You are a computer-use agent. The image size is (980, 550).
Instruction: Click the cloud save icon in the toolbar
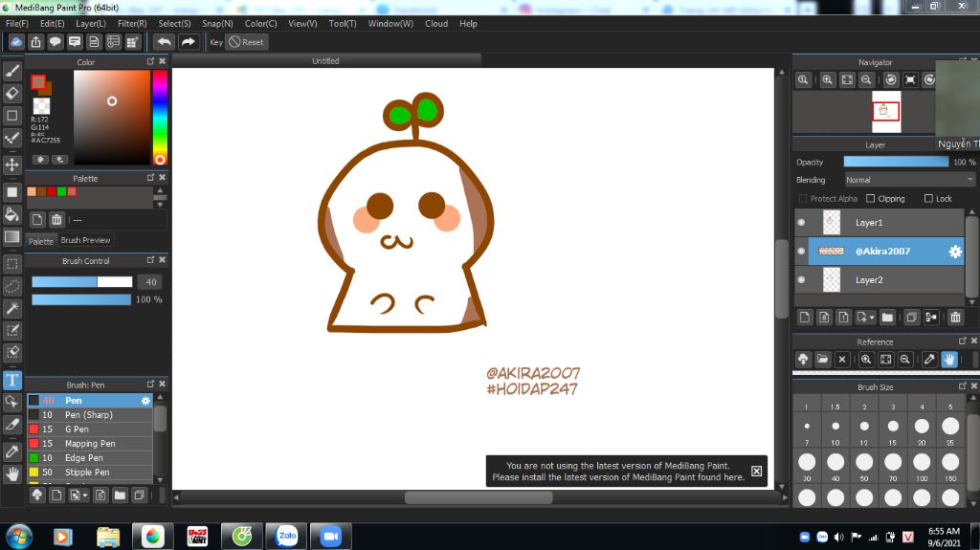[16, 42]
